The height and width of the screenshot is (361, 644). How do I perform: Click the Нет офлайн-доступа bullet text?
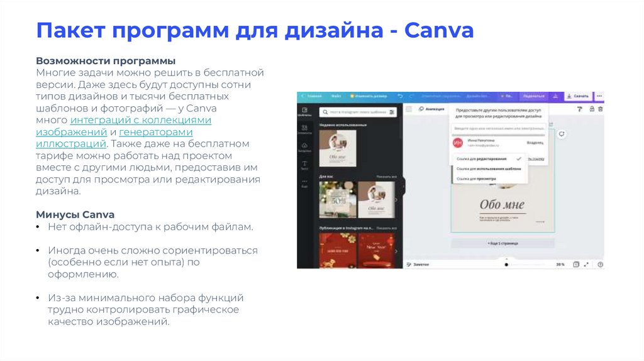(x=150, y=226)
